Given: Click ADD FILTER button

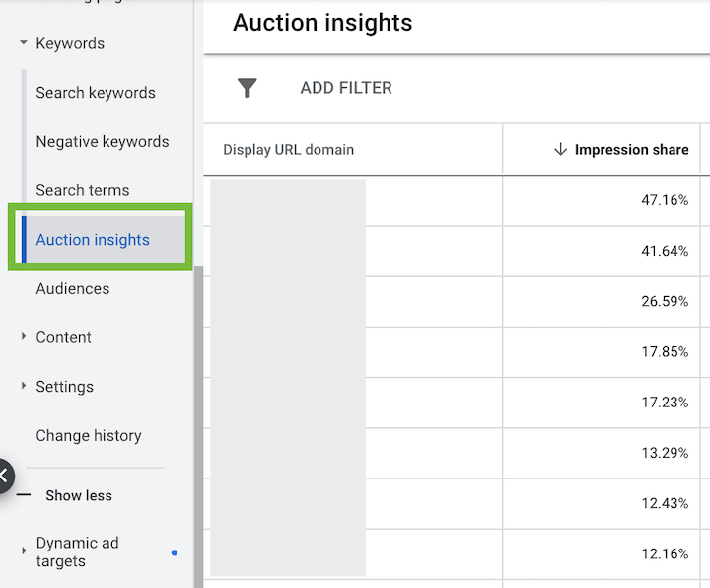Looking at the screenshot, I should [x=346, y=88].
